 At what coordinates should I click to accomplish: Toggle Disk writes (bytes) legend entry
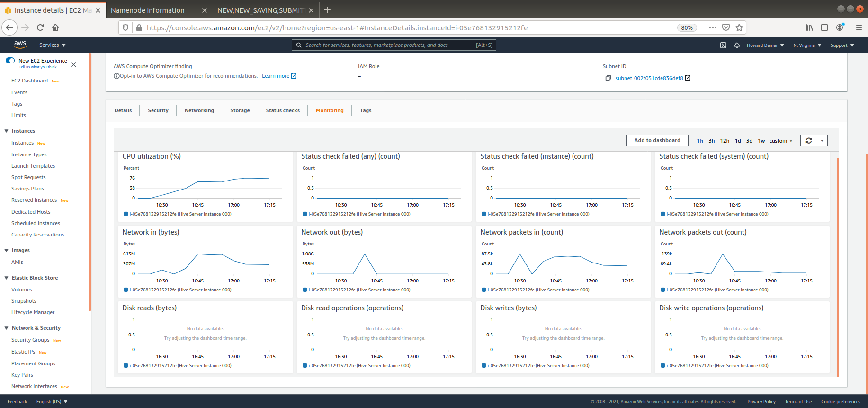tap(536, 366)
